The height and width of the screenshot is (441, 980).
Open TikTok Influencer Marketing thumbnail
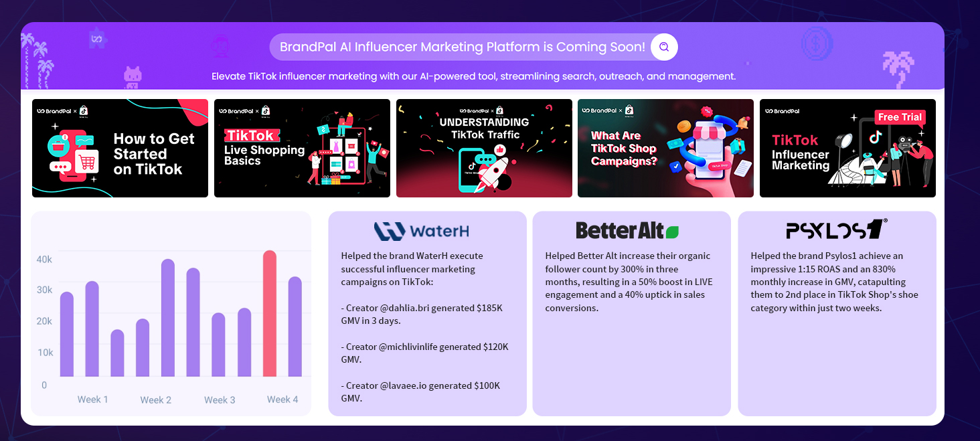847,149
